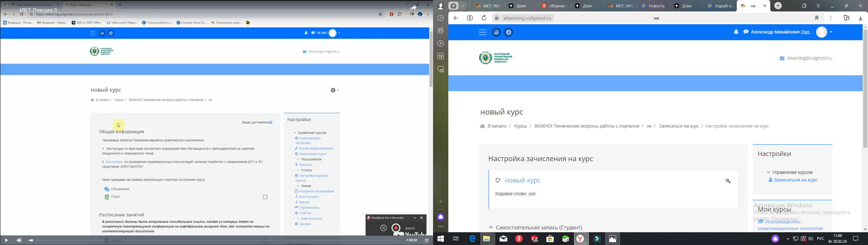Switch to the 'сборник' Yandex tab

point(555,6)
